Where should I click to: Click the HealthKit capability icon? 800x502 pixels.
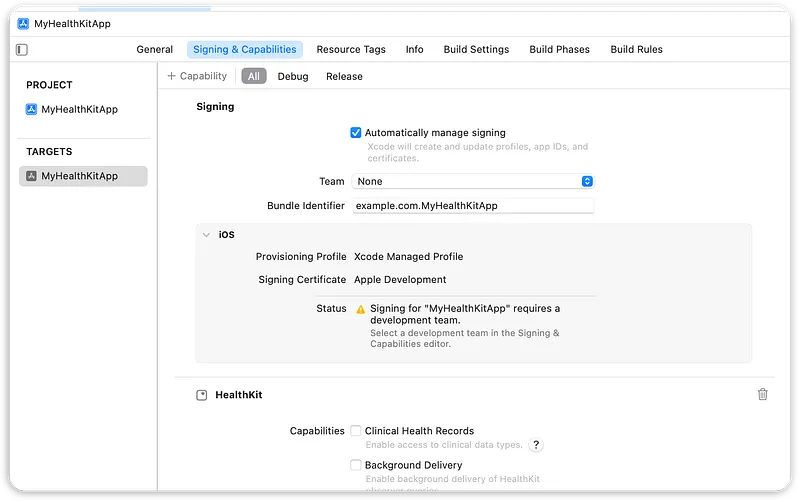(202, 395)
